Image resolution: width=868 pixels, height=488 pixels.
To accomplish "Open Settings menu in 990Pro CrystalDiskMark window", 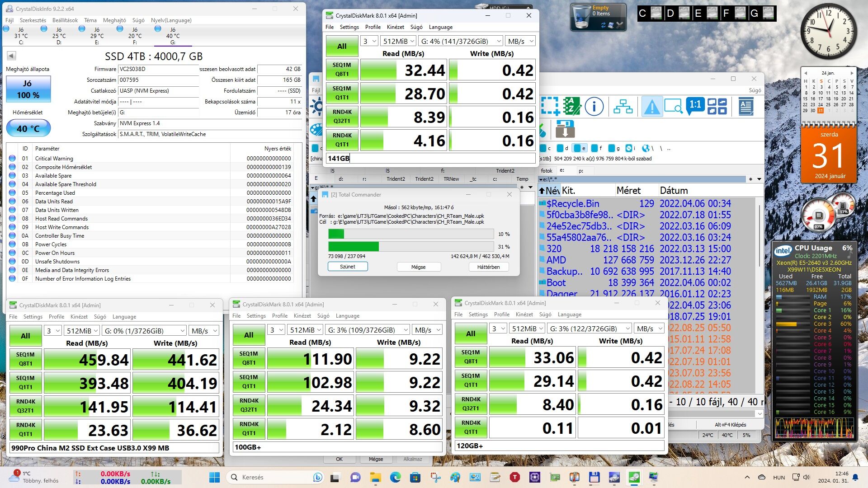I will click(x=33, y=317).
